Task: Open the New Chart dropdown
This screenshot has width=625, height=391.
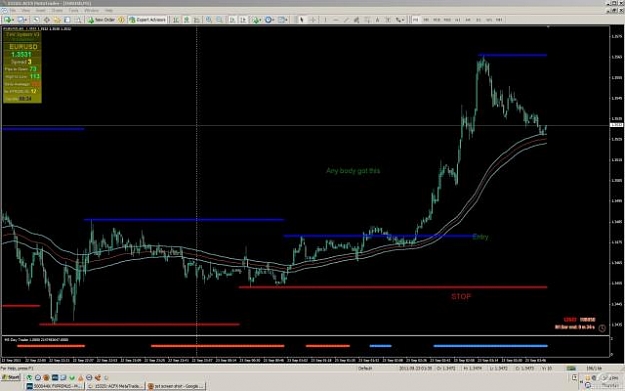Action: click(x=8, y=20)
